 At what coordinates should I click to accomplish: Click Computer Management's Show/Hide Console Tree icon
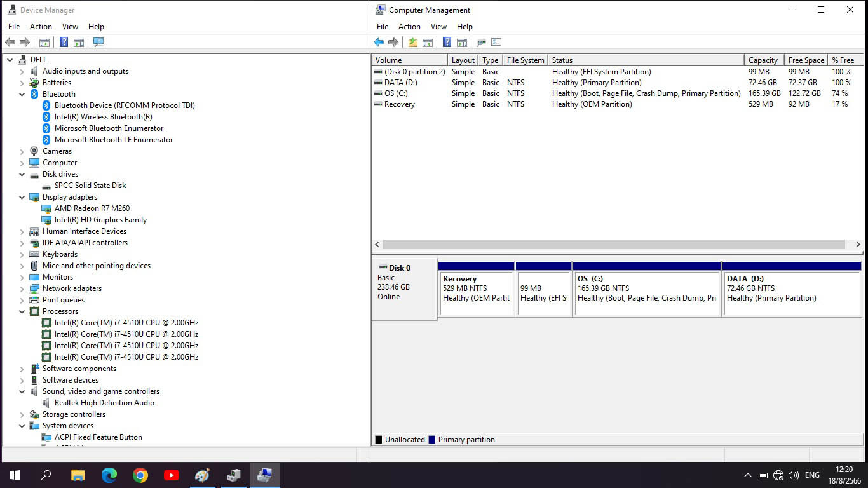click(428, 43)
